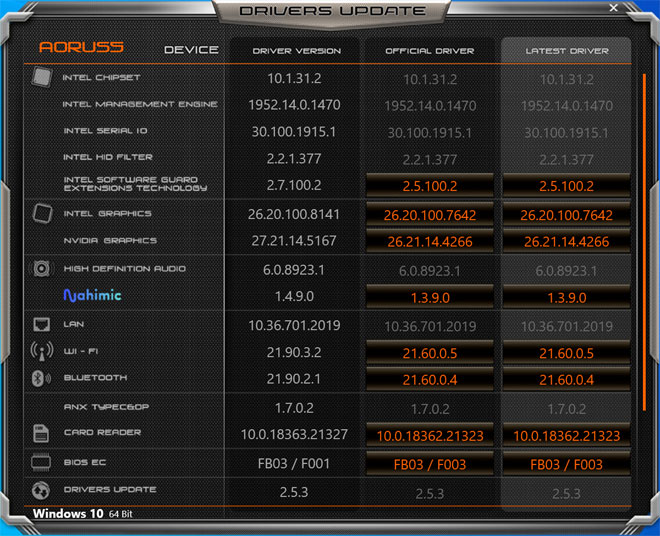This screenshot has width=660, height=536.
Task: Click installed Bluetooth version 21.90.2.1
Action: [294, 379]
